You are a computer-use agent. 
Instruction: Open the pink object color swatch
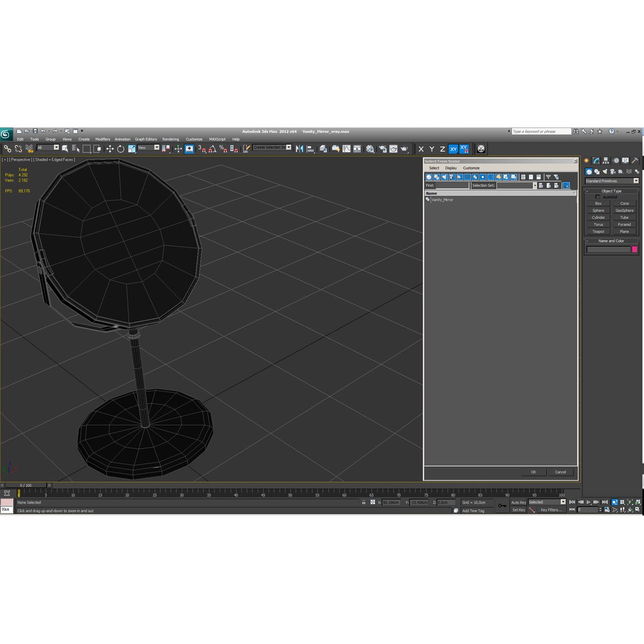pos(634,249)
